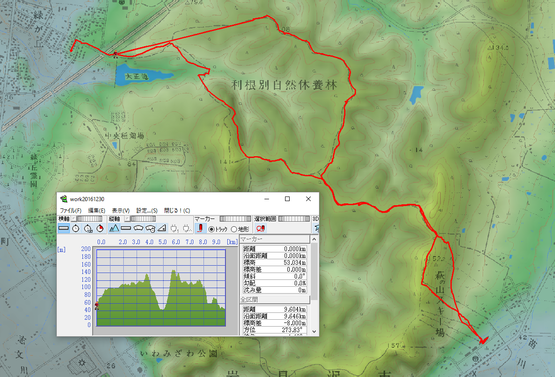Select the red-sector elapsed-time clock icon
Image resolution: width=555 pixels, height=377 pixels.
tap(100, 229)
